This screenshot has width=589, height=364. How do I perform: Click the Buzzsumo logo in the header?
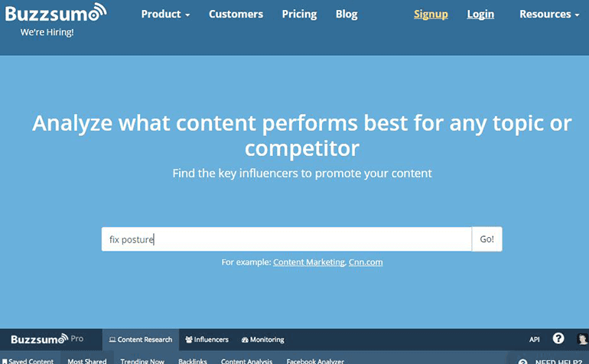click(56, 14)
